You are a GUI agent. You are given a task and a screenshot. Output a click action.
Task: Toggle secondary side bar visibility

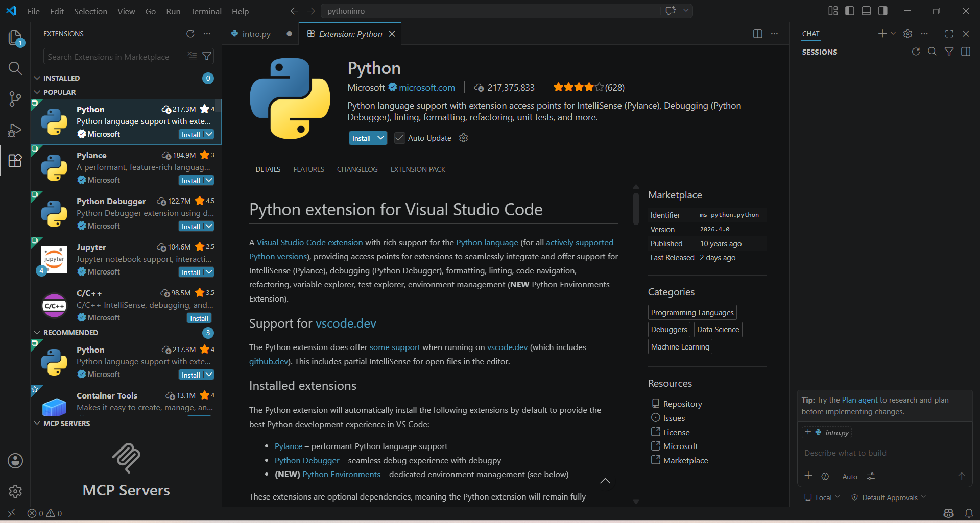pyautogui.click(x=883, y=11)
